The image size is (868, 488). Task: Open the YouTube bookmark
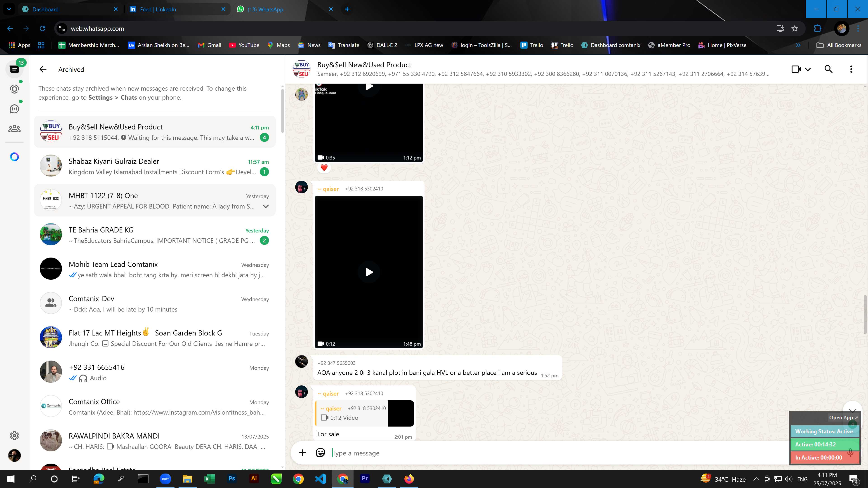pos(244,45)
